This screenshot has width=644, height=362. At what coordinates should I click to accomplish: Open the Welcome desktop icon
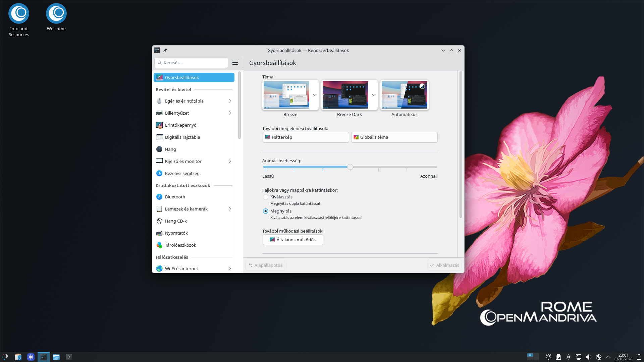pyautogui.click(x=56, y=17)
